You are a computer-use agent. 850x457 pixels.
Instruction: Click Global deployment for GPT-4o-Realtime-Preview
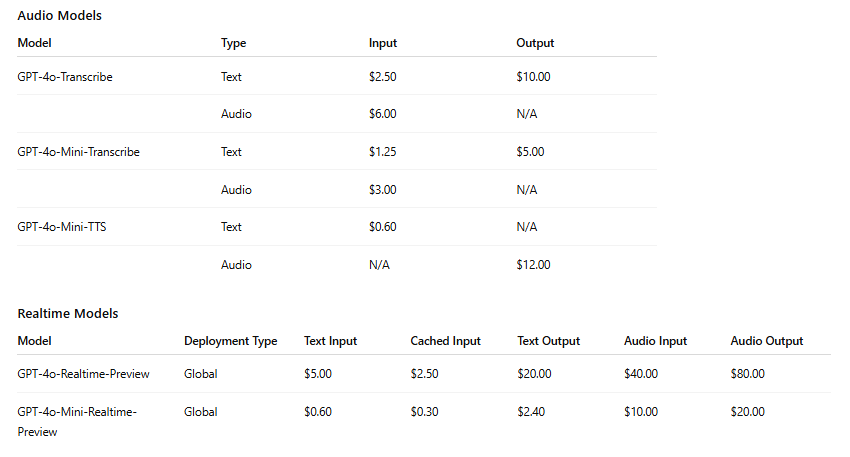click(x=201, y=374)
